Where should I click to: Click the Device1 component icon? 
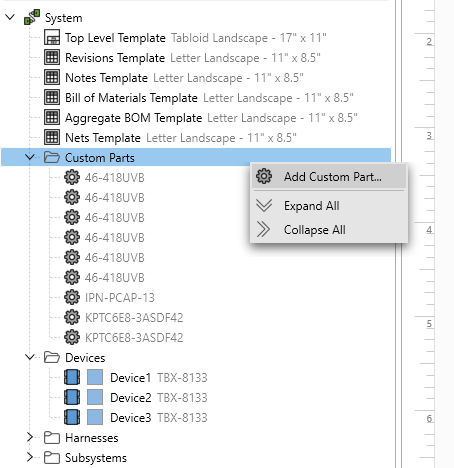click(x=72, y=378)
